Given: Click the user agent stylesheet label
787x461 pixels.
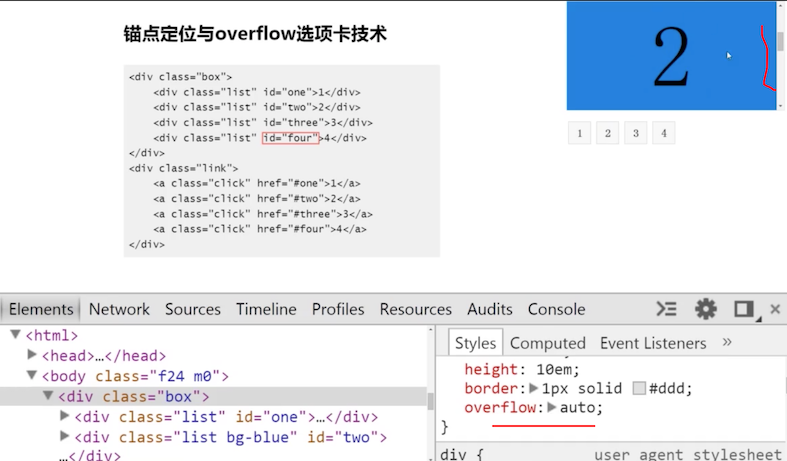Looking at the screenshot, I should [688, 454].
